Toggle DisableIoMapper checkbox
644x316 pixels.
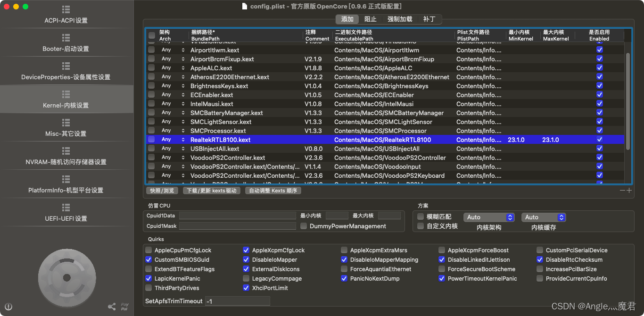pos(246,260)
